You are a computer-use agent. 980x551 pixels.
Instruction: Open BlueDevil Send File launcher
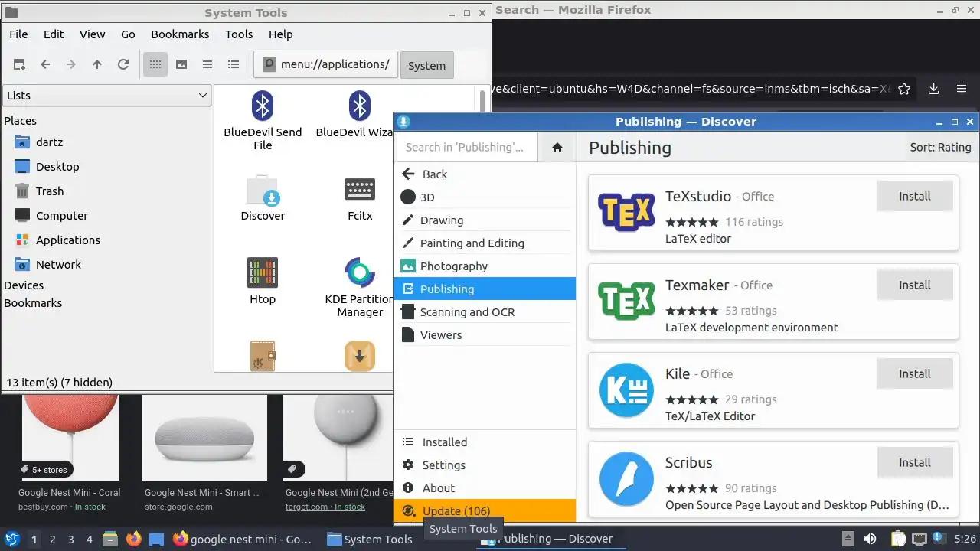(263, 120)
